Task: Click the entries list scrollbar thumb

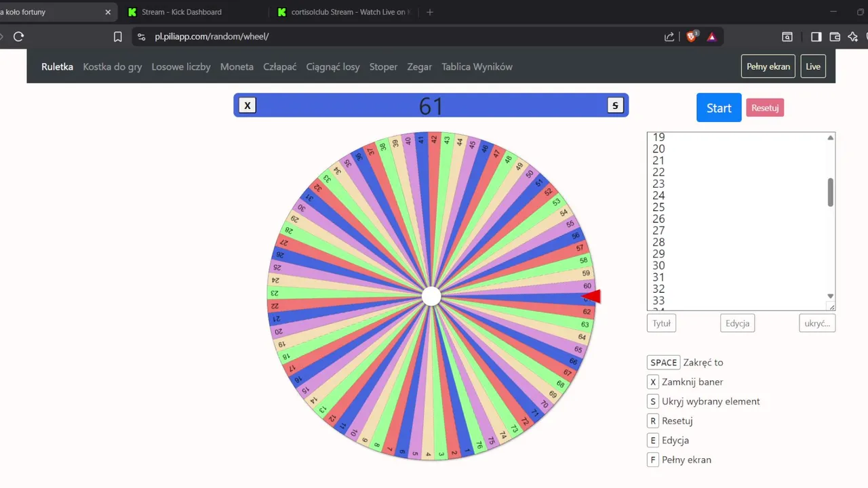Action: tap(831, 192)
